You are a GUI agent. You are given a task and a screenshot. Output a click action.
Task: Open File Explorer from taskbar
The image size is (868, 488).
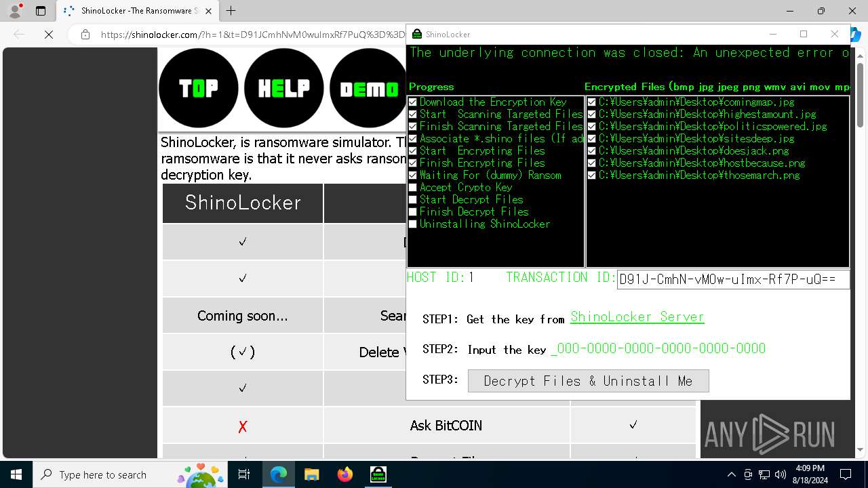point(312,474)
